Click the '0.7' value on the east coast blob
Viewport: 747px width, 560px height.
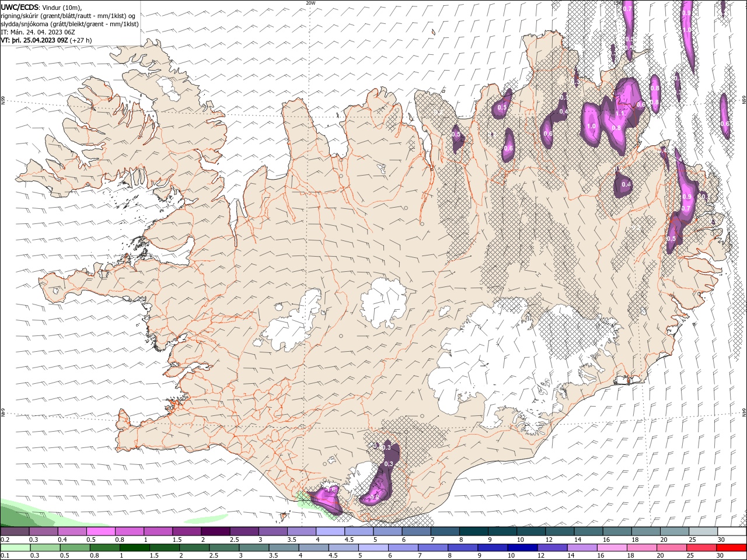[x=686, y=209]
